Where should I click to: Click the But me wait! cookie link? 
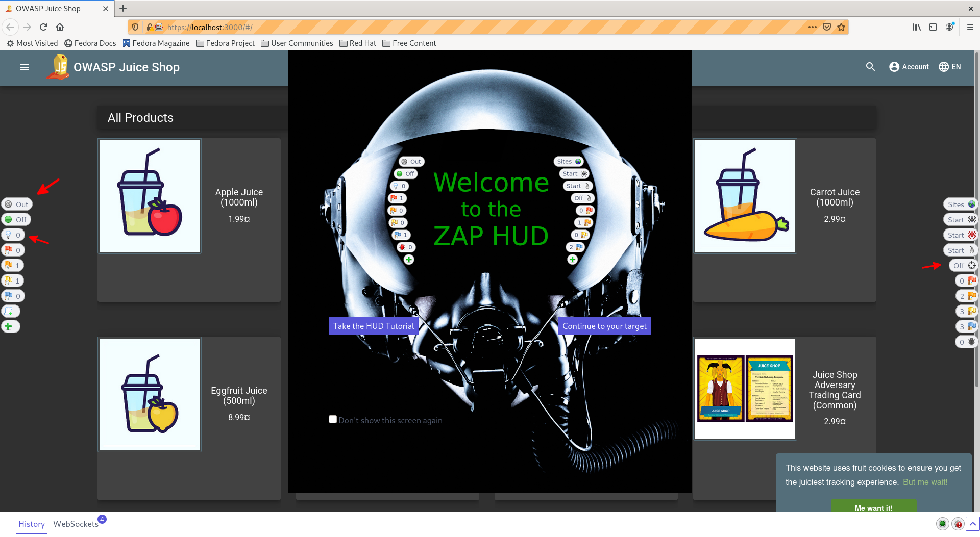[x=925, y=482]
